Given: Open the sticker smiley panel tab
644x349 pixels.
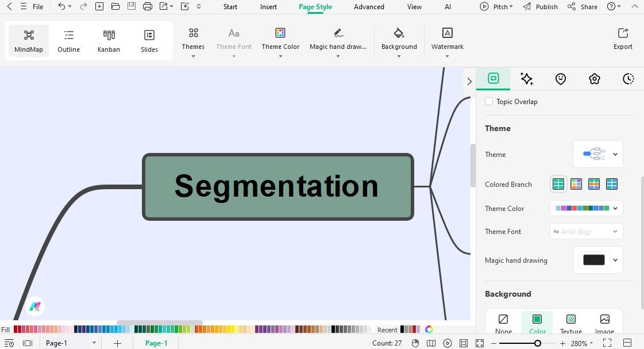Looking at the screenshot, I should pyautogui.click(x=561, y=79).
